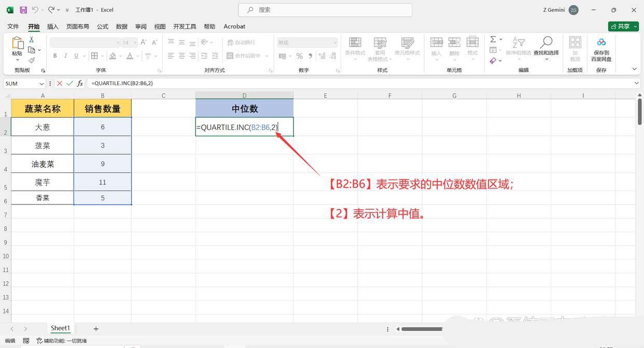Toggle Bold formatting

click(56, 56)
